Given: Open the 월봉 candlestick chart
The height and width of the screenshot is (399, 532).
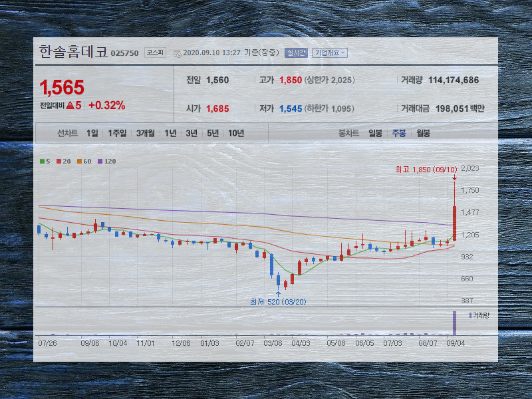Looking at the screenshot, I should pos(424,134).
